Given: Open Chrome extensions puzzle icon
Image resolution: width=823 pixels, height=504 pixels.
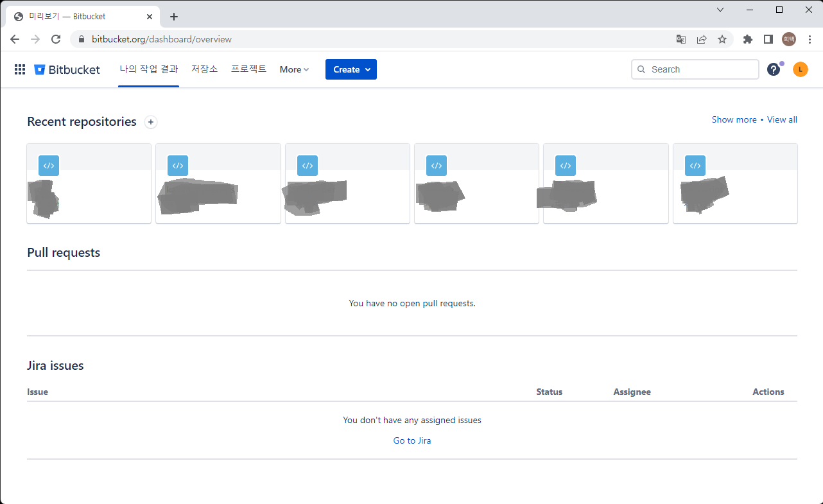Looking at the screenshot, I should coord(747,39).
